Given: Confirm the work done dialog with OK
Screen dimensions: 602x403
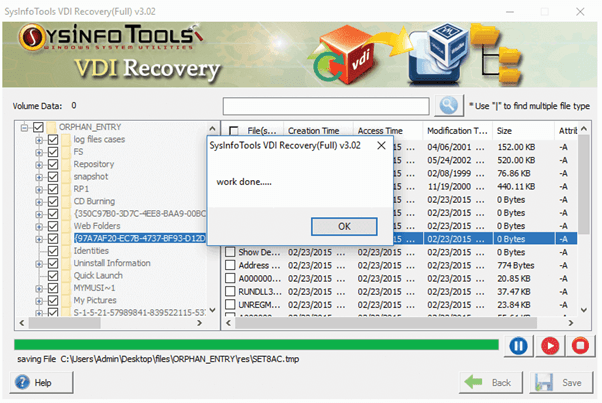Looking at the screenshot, I should click(x=344, y=226).
